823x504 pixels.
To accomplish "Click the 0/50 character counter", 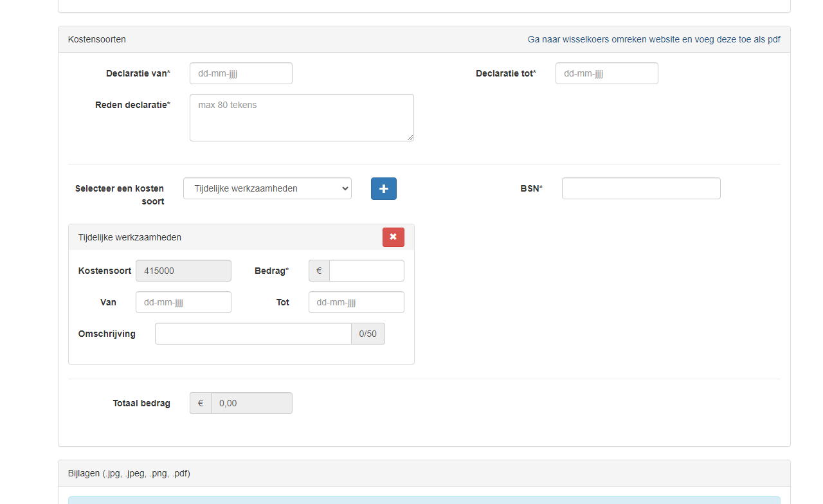I will (368, 334).
